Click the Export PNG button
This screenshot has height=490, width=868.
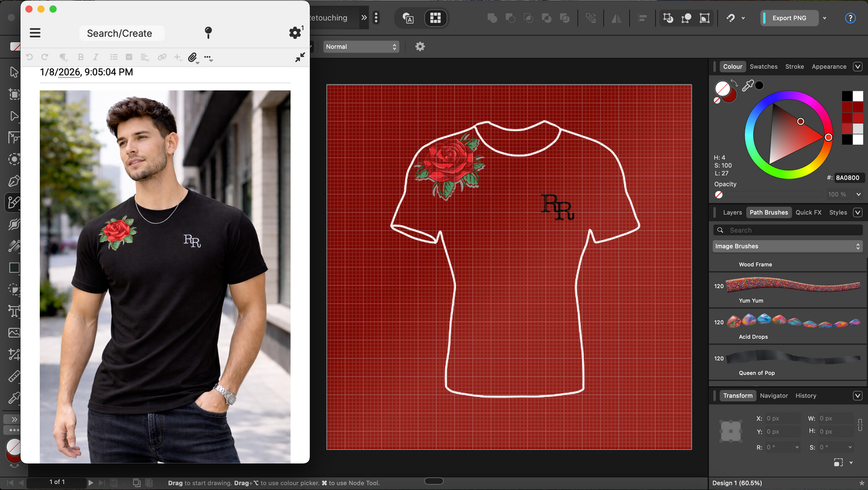789,18
